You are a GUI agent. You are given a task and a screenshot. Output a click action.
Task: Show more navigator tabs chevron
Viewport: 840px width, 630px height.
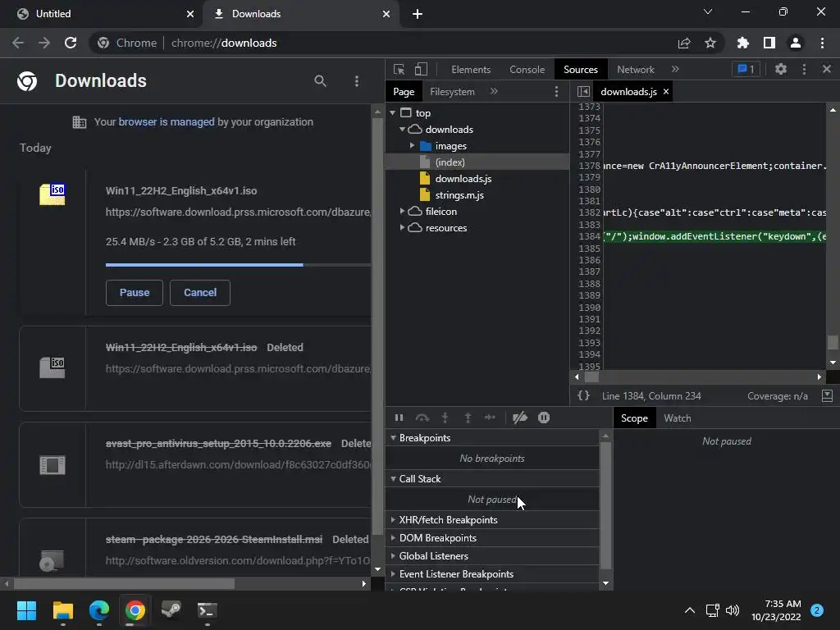(x=494, y=92)
